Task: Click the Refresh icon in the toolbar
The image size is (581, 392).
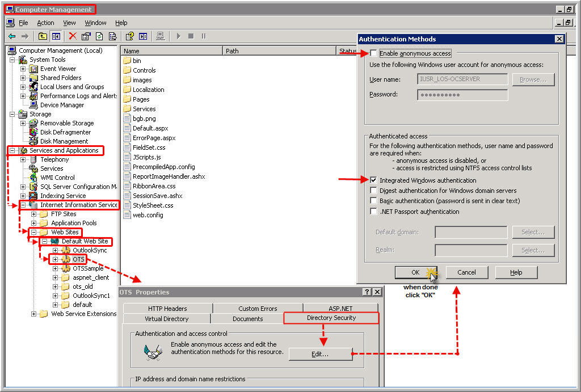Action: click(x=99, y=36)
